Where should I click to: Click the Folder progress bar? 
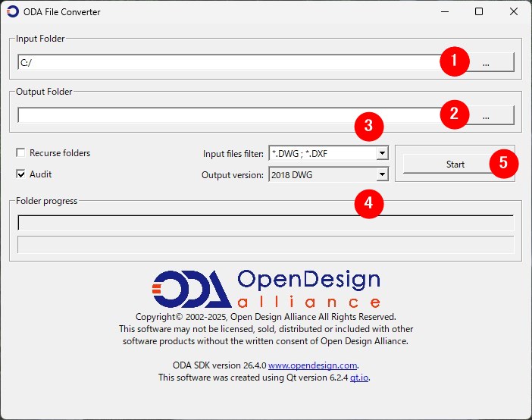point(266,223)
